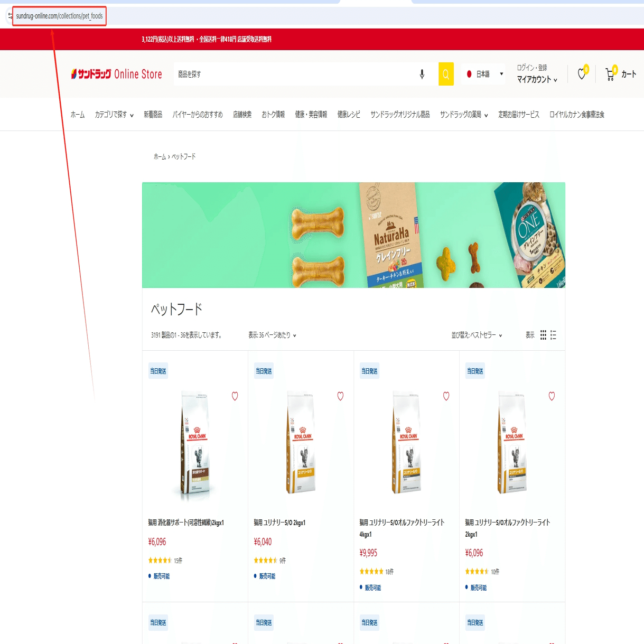Expand the マイアカウント account menu

pos(537,80)
